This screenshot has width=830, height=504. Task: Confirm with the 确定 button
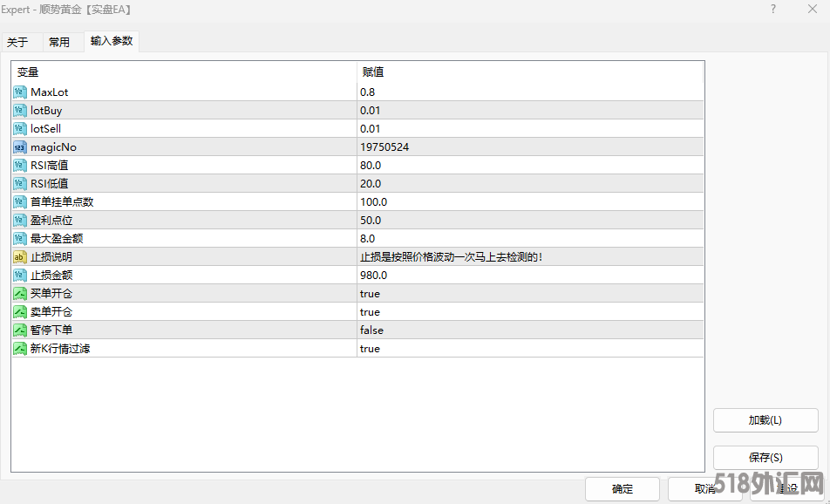(x=622, y=489)
